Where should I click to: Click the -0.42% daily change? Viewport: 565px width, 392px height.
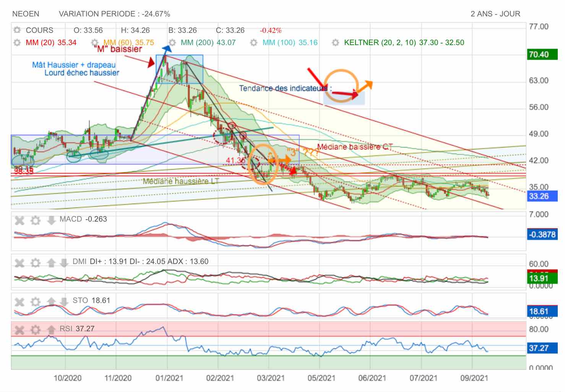[x=271, y=30]
